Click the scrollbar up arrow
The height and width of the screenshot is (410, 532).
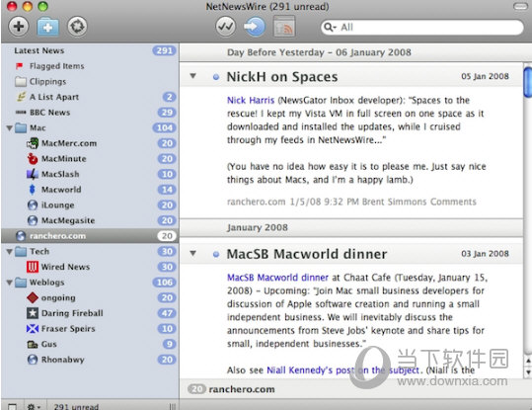528,361
